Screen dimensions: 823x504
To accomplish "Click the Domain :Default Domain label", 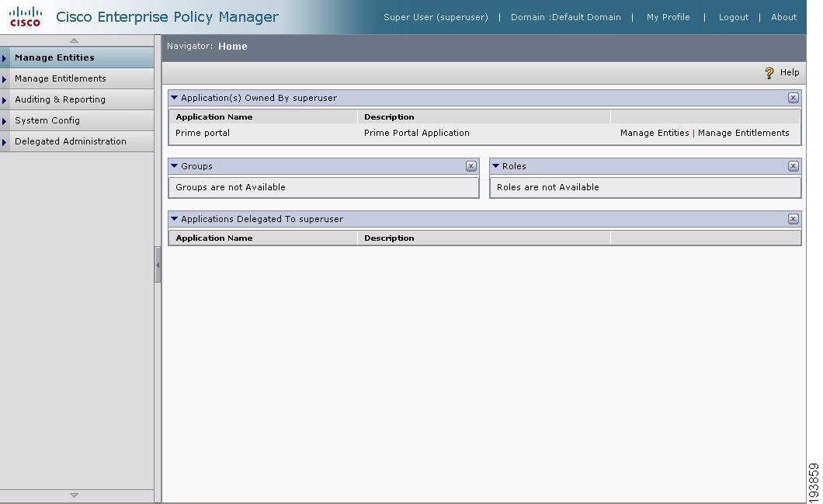I will (566, 17).
